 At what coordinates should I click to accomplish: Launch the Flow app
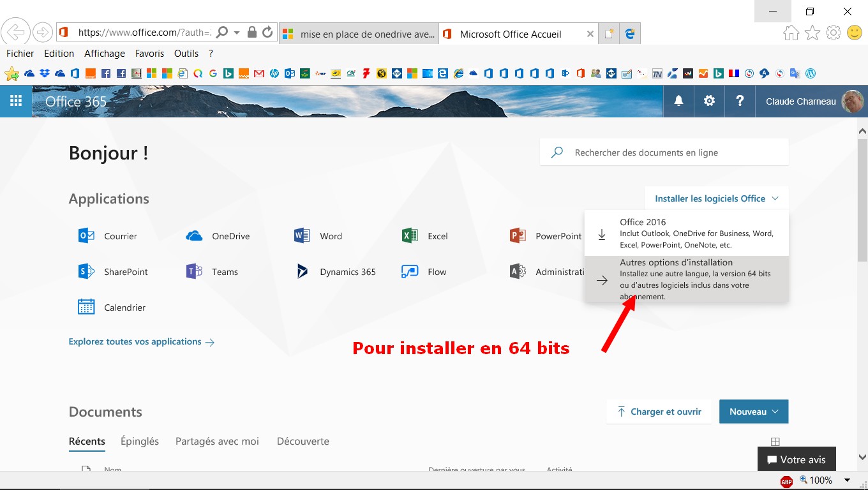point(424,272)
